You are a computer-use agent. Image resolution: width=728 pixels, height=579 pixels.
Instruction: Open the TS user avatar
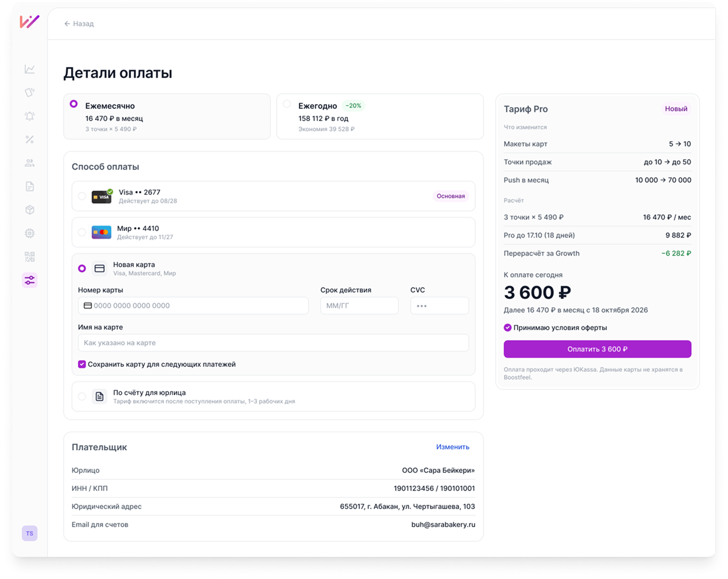30,533
